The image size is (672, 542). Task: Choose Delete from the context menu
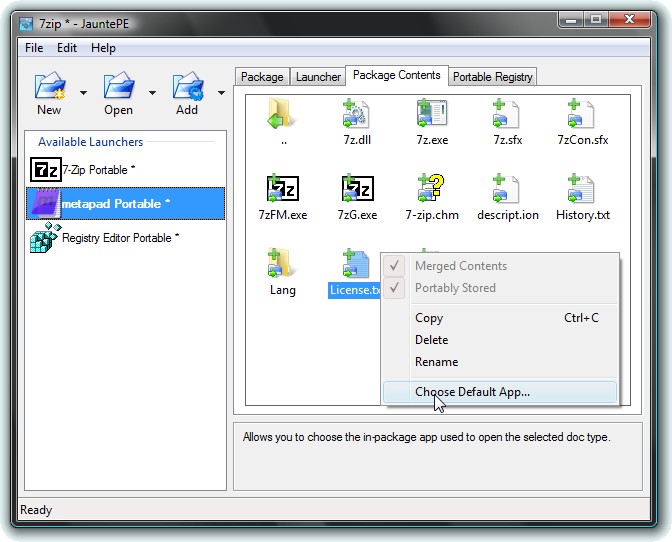click(500, 340)
